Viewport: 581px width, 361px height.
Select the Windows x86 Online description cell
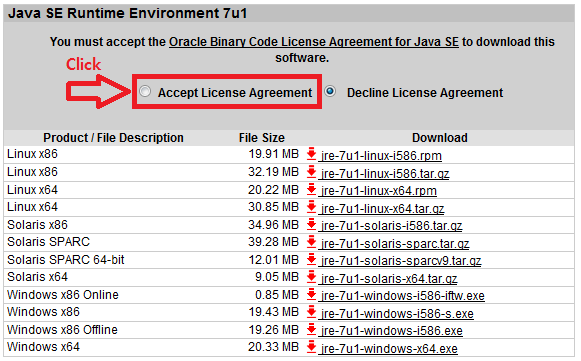[x=63, y=295]
